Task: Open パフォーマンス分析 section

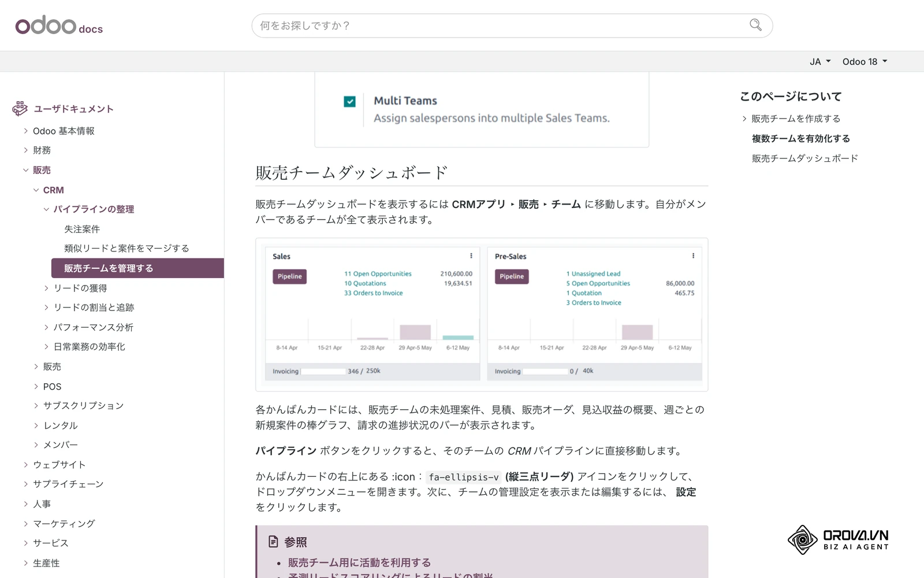Action: click(93, 327)
